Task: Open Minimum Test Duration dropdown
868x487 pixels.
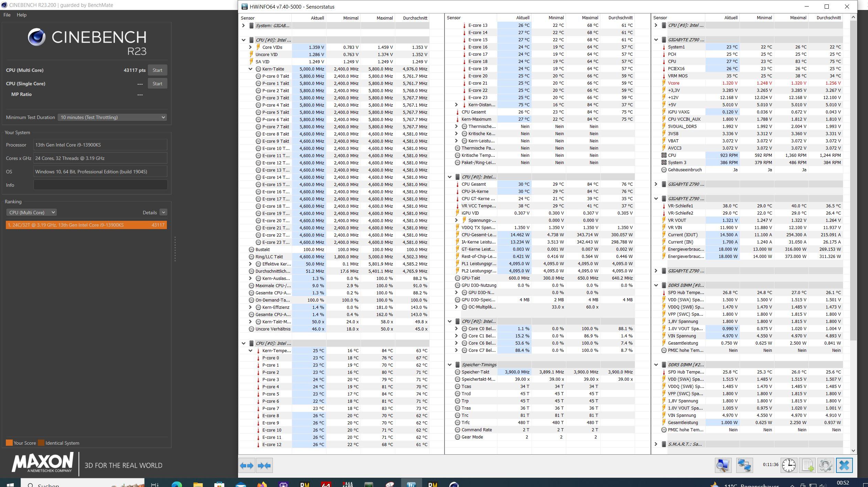Action: pyautogui.click(x=112, y=117)
